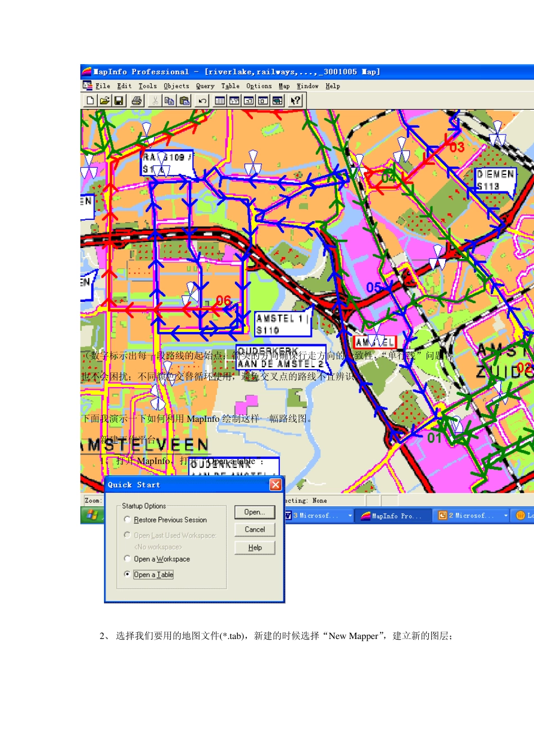
Task: Open the Objects menu
Action: (177, 86)
